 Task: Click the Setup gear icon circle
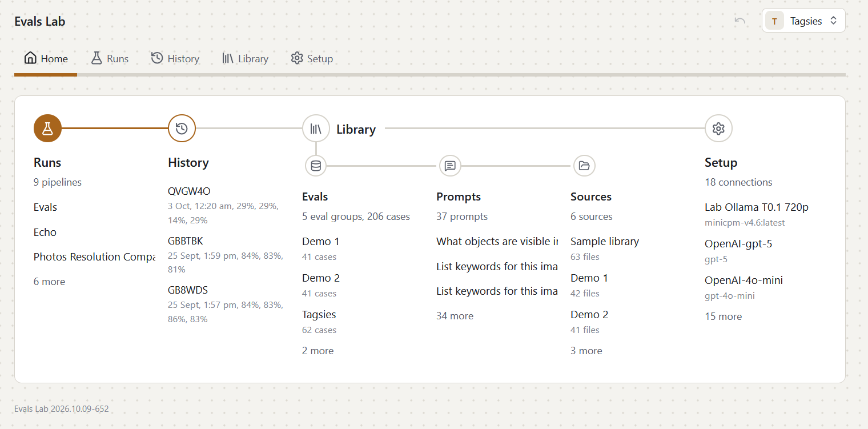(x=718, y=129)
